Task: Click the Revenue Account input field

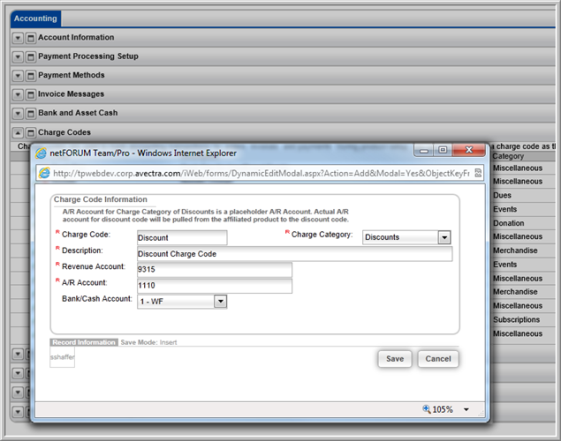Action: click(x=215, y=269)
